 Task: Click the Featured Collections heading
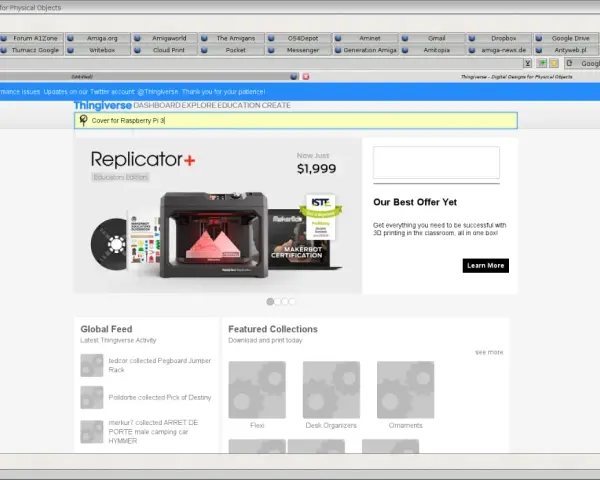click(273, 329)
